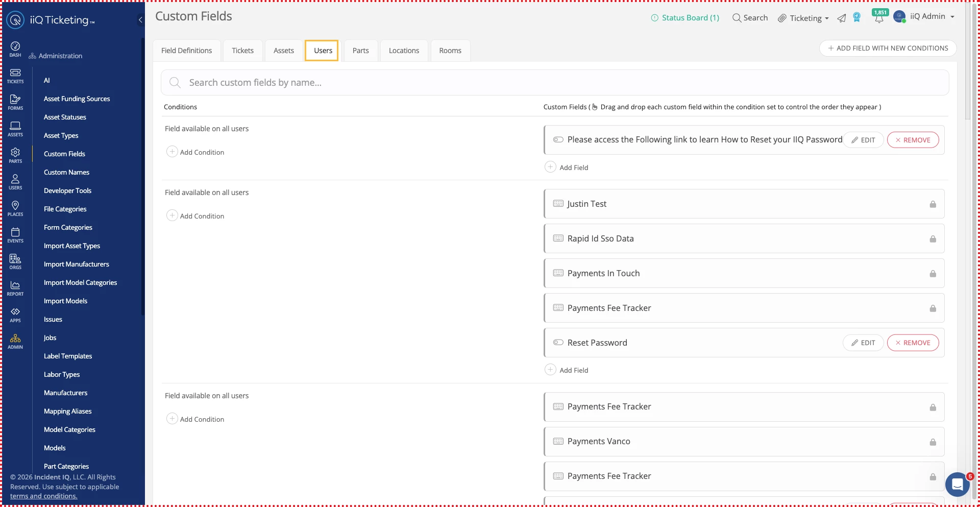Open the Dash sidebar icon
Image resolution: width=980 pixels, height=507 pixels.
tap(15, 49)
